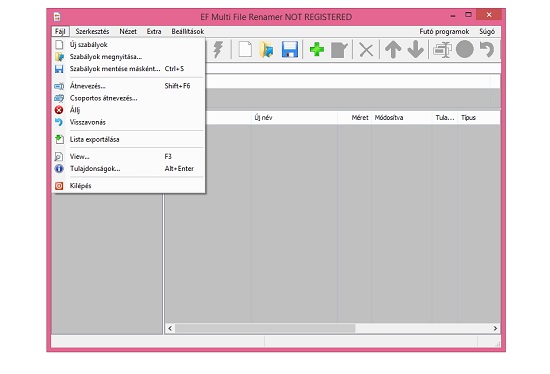Click the horizontal scrollbar right arrow
The image size is (550, 374).
click(495, 328)
